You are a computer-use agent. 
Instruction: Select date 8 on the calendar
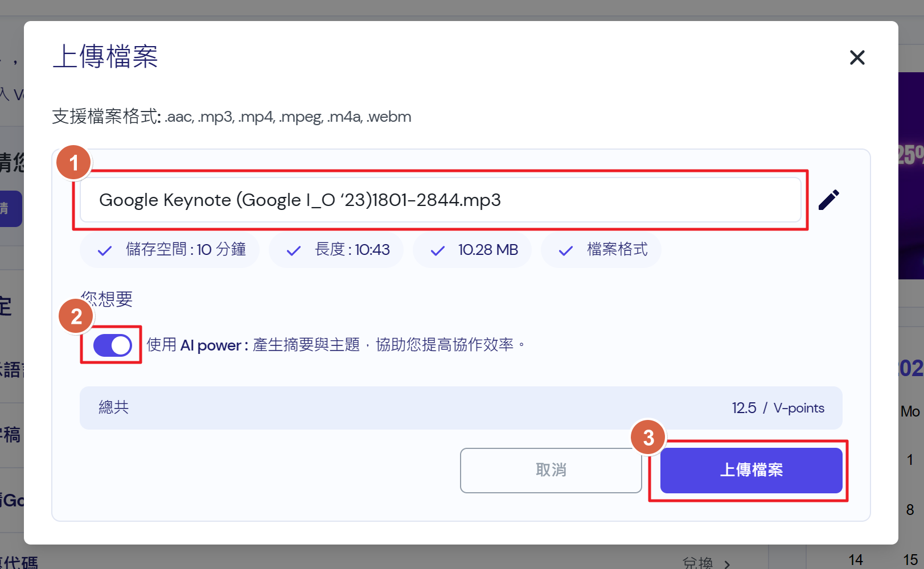[x=910, y=510]
